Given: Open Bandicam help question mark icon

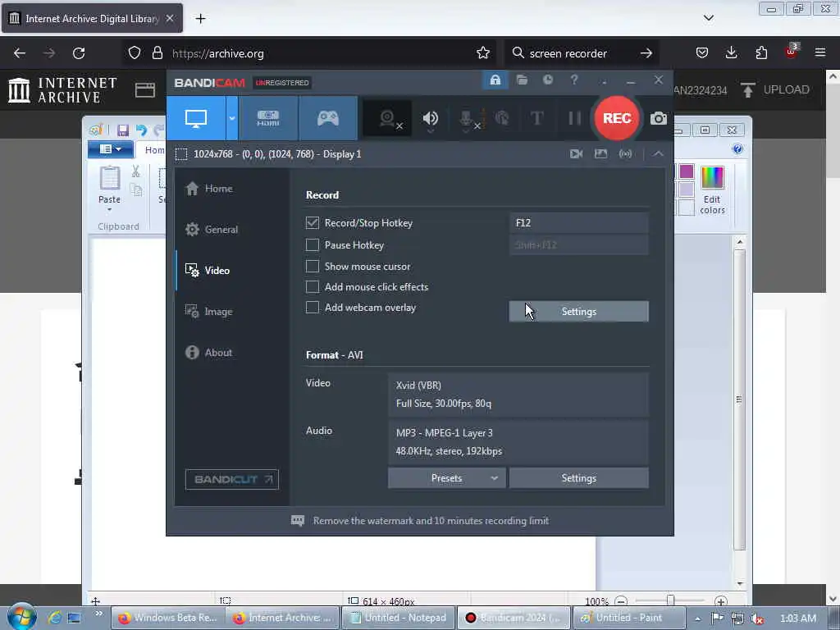Looking at the screenshot, I should 573,80.
